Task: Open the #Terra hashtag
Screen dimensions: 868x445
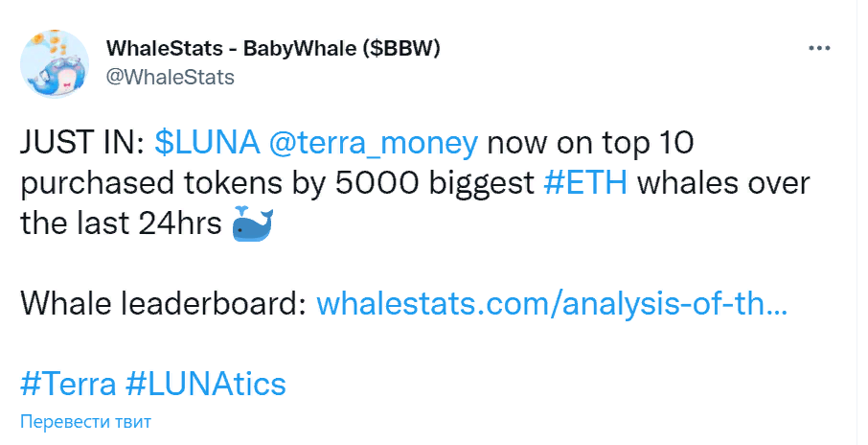Action: (67, 385)
